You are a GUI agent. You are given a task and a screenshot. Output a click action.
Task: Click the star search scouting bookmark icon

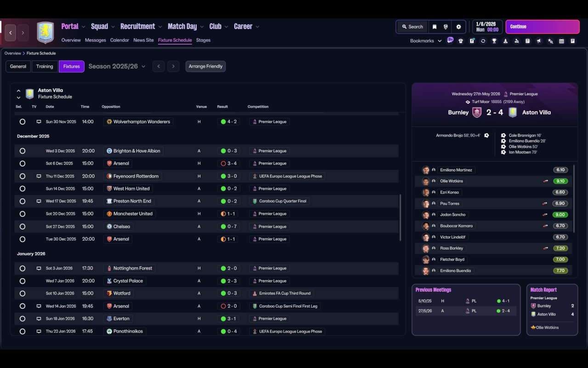point(550,41)
